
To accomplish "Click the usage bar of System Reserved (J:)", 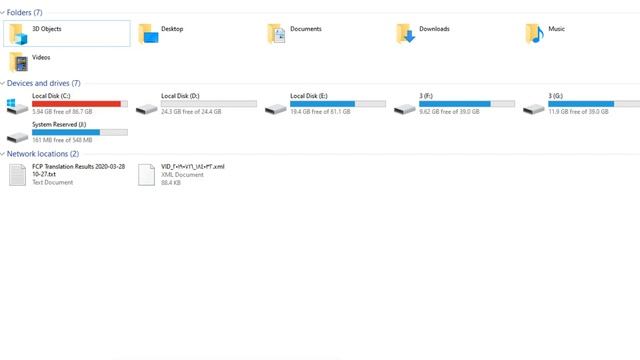I will [x=80, y=132].
